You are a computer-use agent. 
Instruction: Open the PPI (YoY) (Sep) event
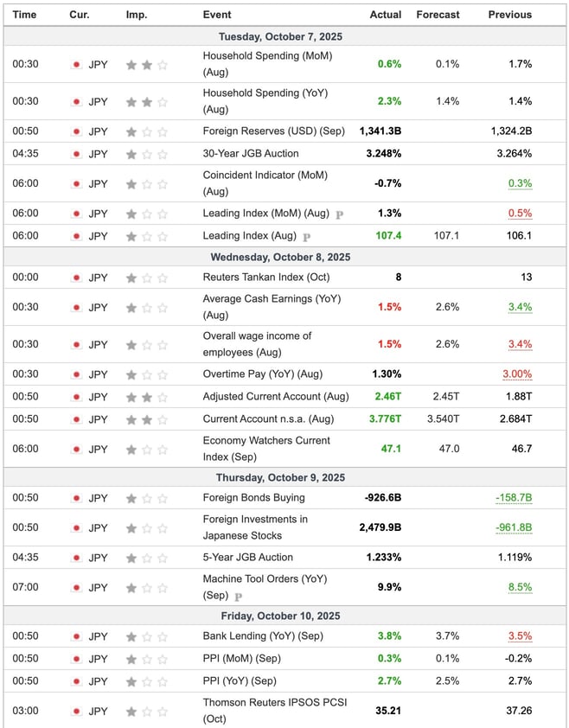(x=240, y=681)
